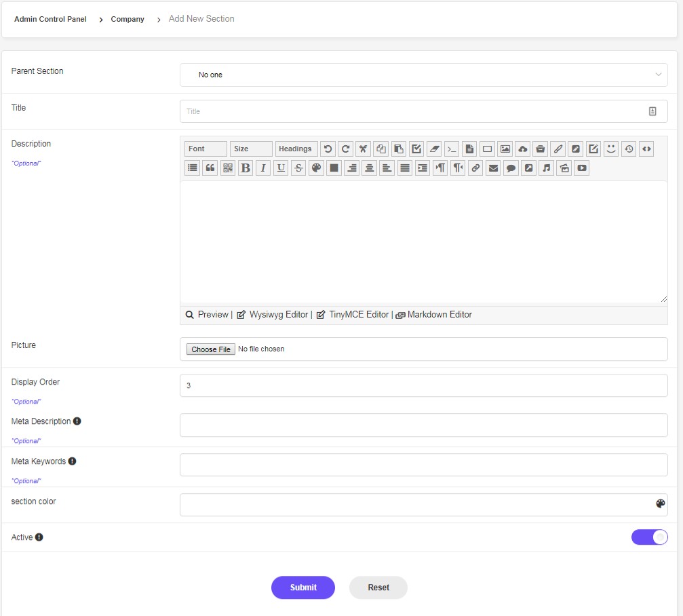Screen dimensions: 683x616
Task: Toggle the Active switch off
Action: [x=649, y=537]
